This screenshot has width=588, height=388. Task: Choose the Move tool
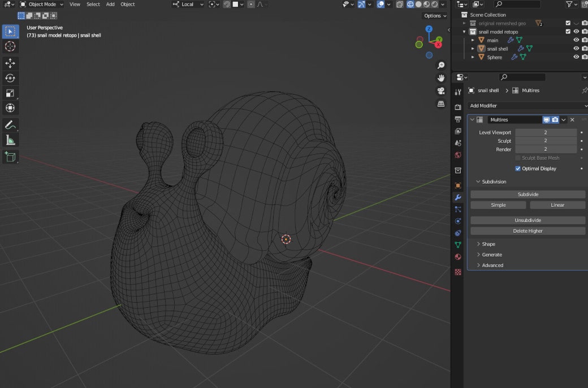point(10,63)
